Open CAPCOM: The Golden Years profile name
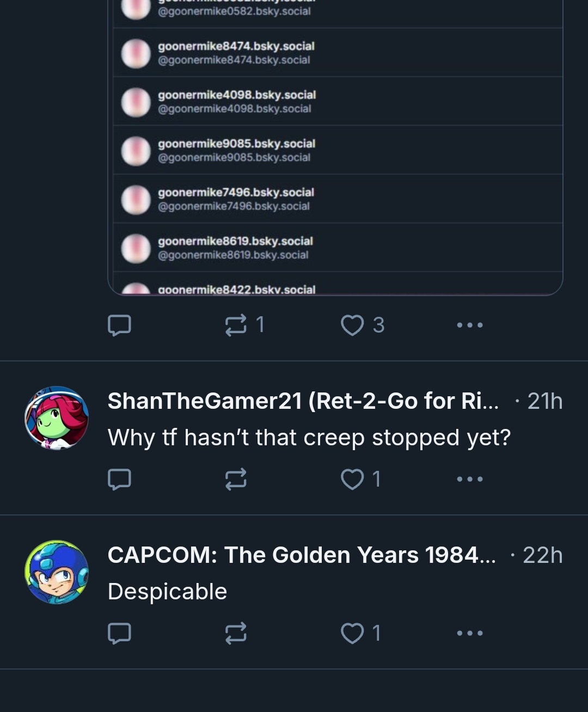The image size is (588, 712). coord(301,555)
